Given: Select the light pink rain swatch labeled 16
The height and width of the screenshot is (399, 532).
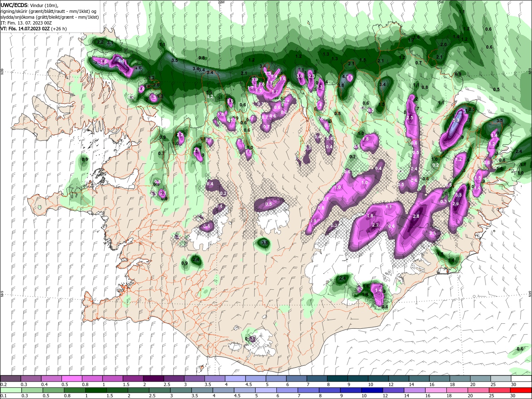Looking at the screenshot, I should (x=436, y=390).
